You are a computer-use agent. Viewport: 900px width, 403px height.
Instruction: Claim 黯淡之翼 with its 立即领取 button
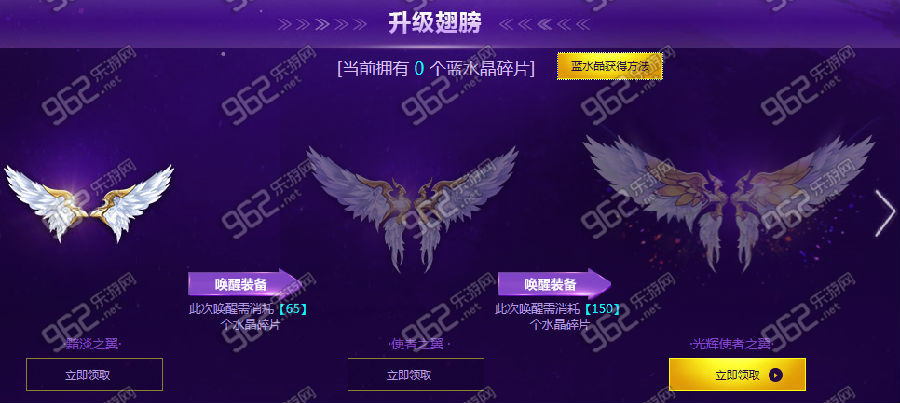click(94, 375)
